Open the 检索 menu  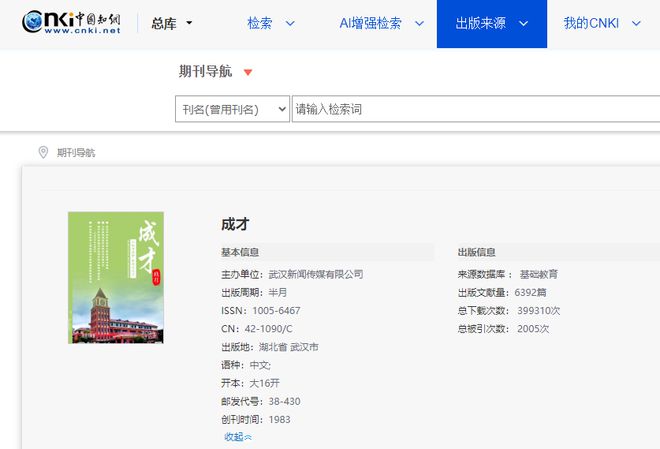coord(271,23)
